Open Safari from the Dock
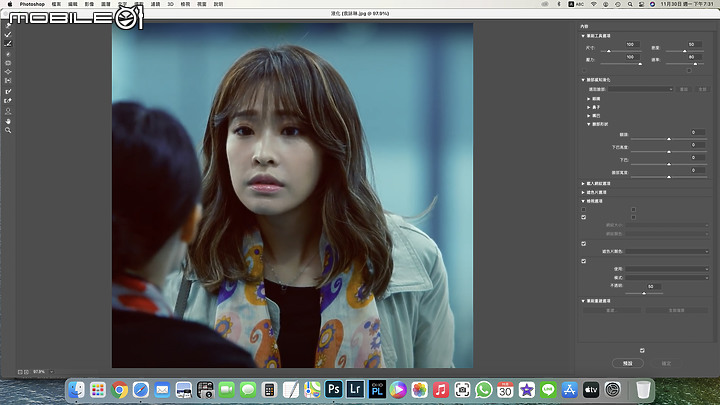The width and height of the screenshot is (720, 405). click(x=141, y=390)
